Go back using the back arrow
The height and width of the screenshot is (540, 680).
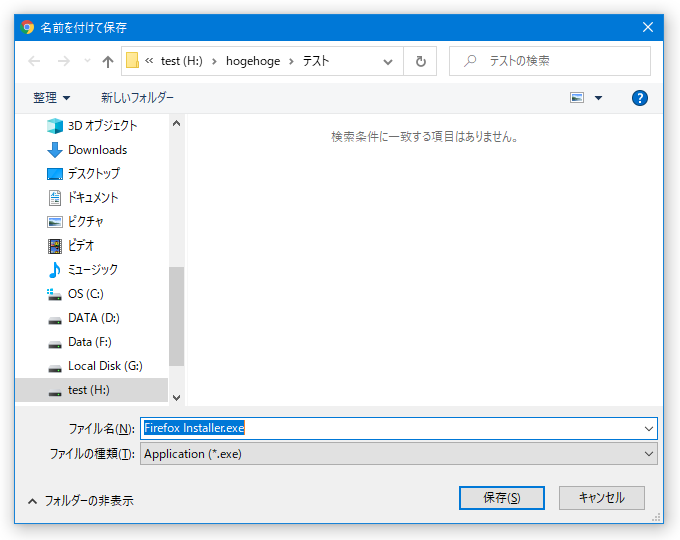(x=34, y=61)
